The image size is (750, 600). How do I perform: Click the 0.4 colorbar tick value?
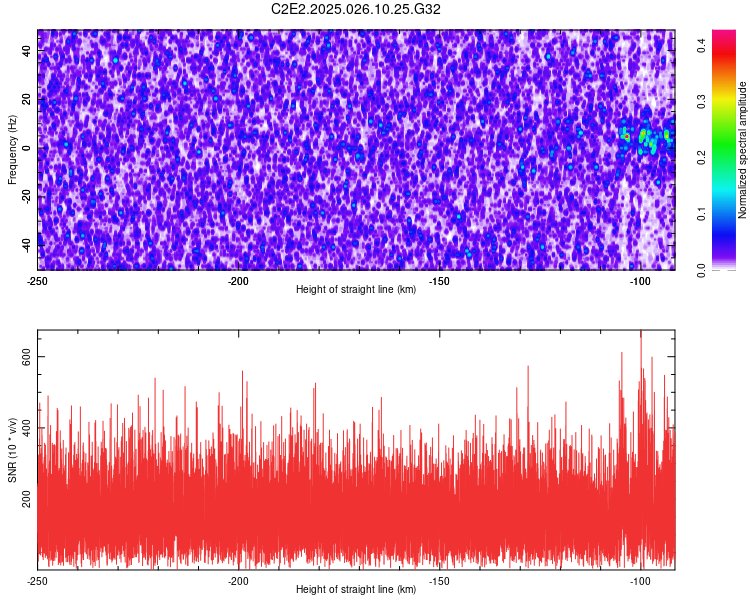click(702, 46)
